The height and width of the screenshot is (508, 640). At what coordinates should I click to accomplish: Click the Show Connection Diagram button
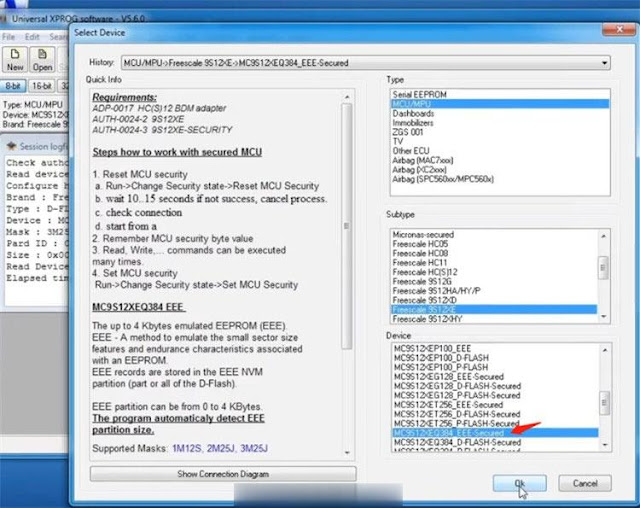(223, 474)
